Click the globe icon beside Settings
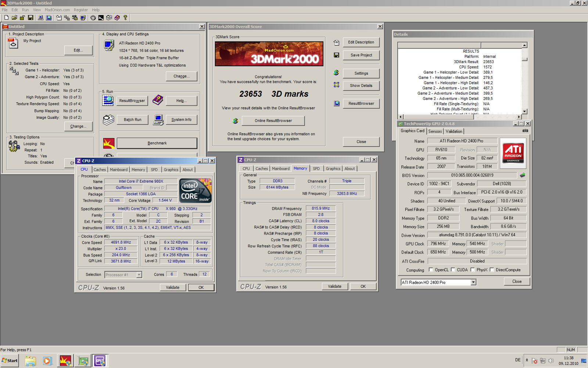Image resolution: width=588 pixels, height=368 pixels. click(336, 73)
